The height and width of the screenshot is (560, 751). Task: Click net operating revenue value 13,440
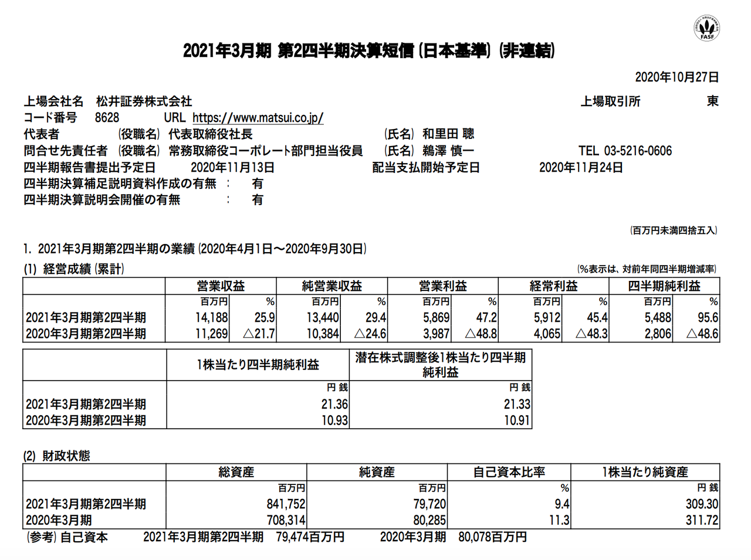click(x=323, y=318)
